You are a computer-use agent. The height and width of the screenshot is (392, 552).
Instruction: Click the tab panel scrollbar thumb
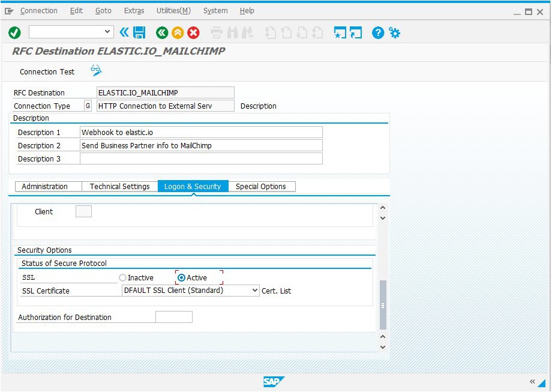383,304
